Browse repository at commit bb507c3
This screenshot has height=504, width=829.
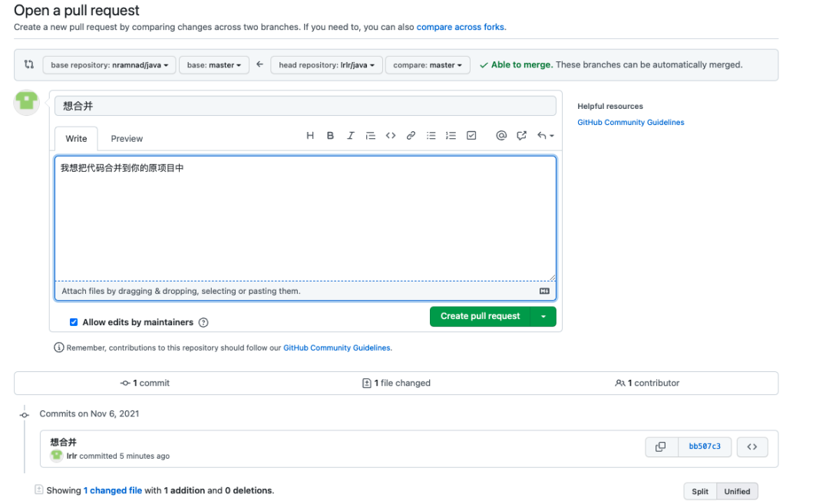(x=751, y=447)
